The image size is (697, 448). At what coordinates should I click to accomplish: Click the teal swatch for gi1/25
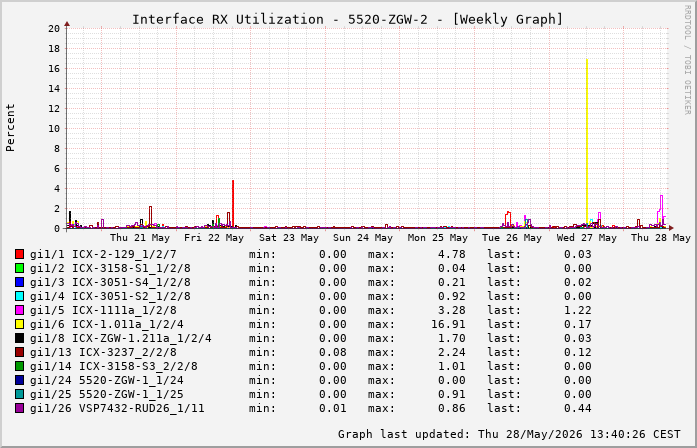point(19,394)
